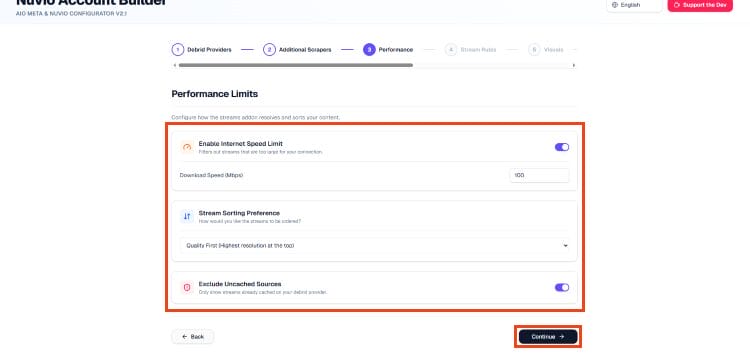Viewport: 750px width, 360px height.
Task: Jump to step 5 Visuals
Action: coord(546,50)
